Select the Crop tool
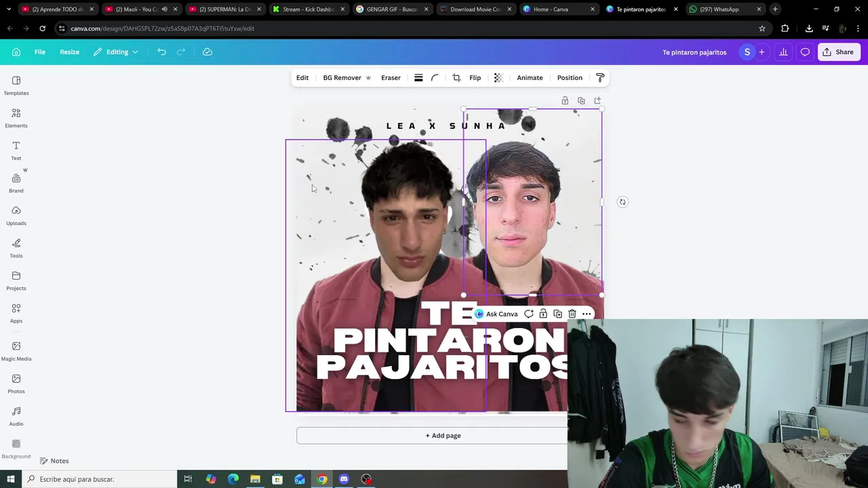Image resolution: width=868 pixels, height=488 pixels. [456, 78]
